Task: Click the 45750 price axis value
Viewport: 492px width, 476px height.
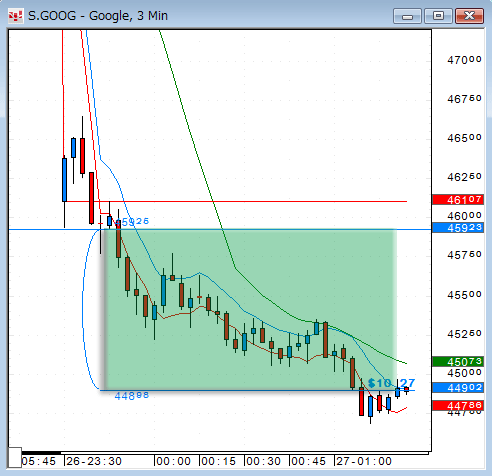Action: [x=464, y=255]
